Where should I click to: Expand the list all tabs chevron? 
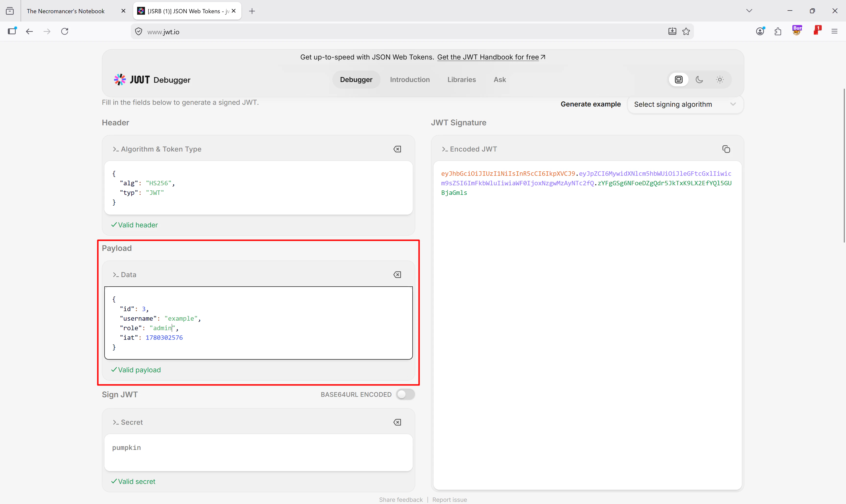click(749, 11)
